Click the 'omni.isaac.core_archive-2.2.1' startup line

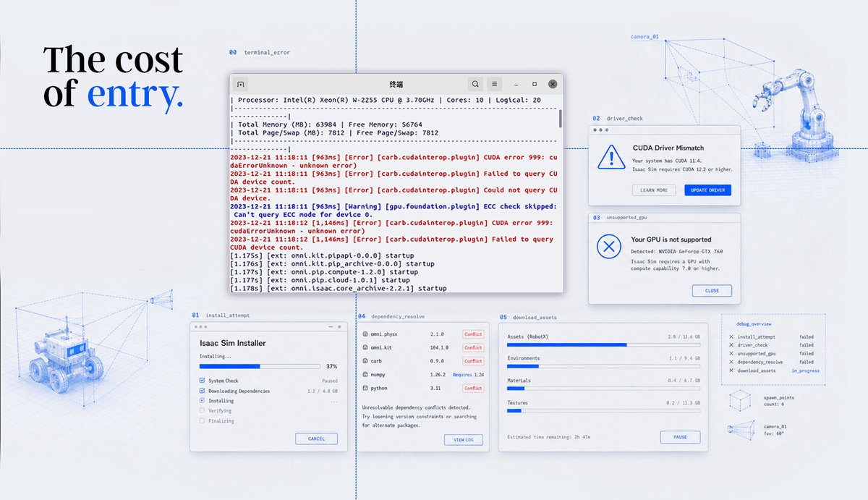[x=338, y=288]
